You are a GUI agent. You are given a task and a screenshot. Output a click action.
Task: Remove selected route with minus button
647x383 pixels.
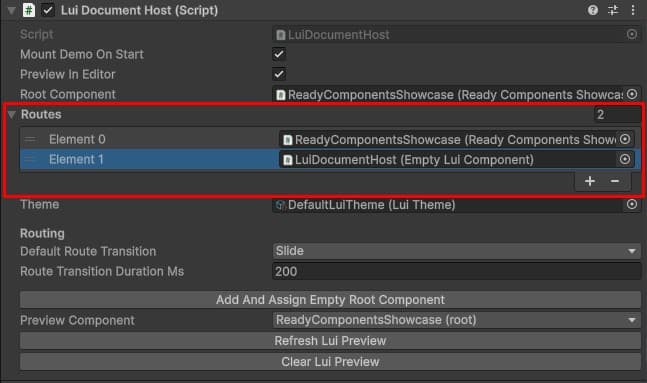click(615, 181)
